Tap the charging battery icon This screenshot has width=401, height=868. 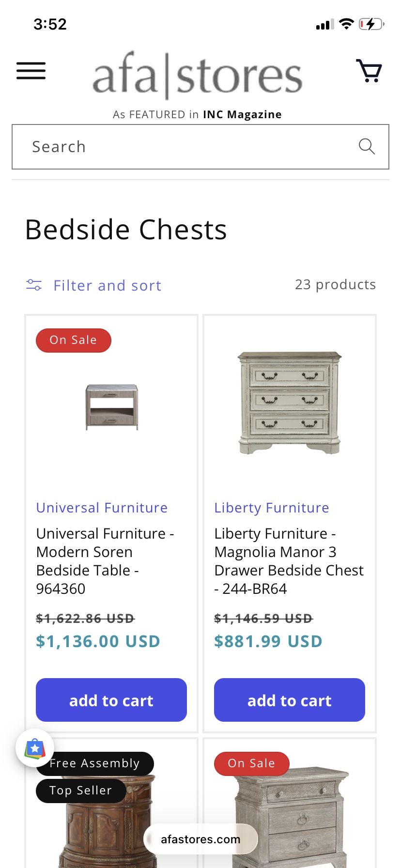point(371,23)
